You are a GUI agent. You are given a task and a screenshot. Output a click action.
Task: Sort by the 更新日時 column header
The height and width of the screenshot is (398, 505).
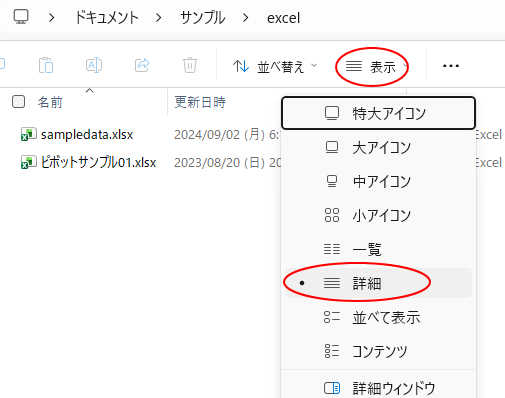tap(200, 102)
